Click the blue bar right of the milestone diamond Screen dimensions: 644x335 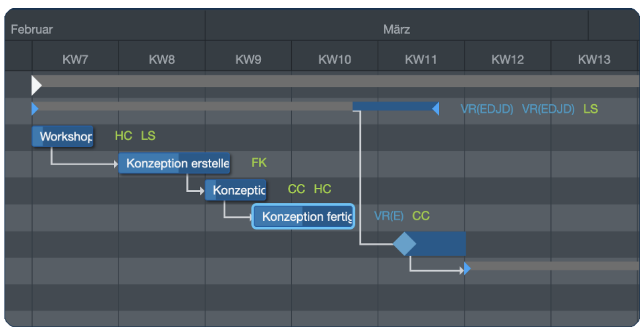coord(440,244)
